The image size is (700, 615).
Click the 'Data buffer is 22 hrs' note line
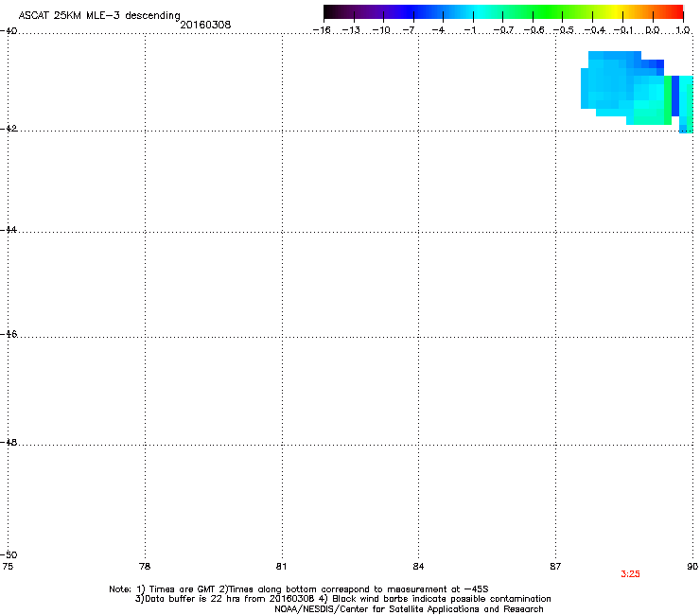click(342, 599)
